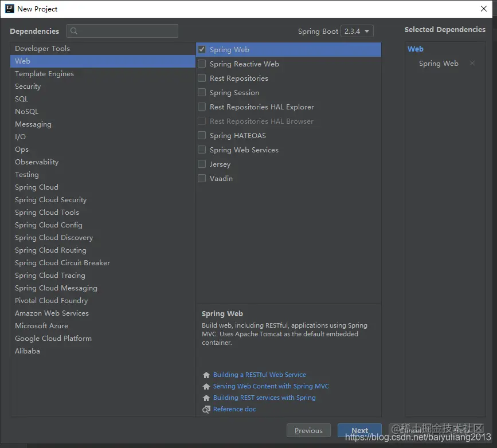Open Microsoft Azure category

(103, 326)
